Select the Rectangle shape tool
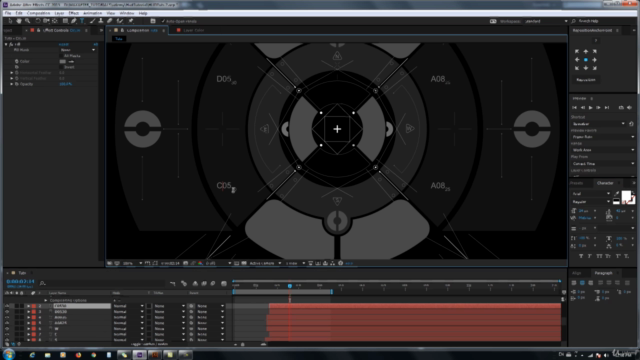This screenshot has height=360, width=640. click(x=65, y=21)
